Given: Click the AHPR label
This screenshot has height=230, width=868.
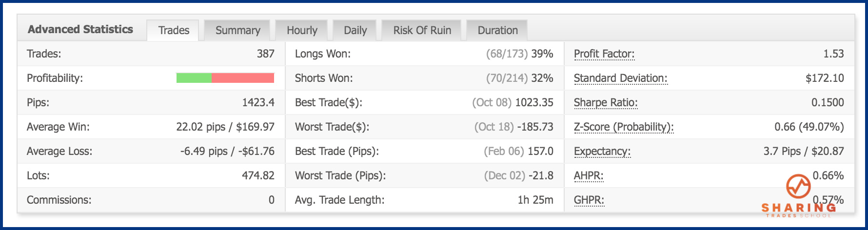Looking at the screenshot, I should click(589, 176).
